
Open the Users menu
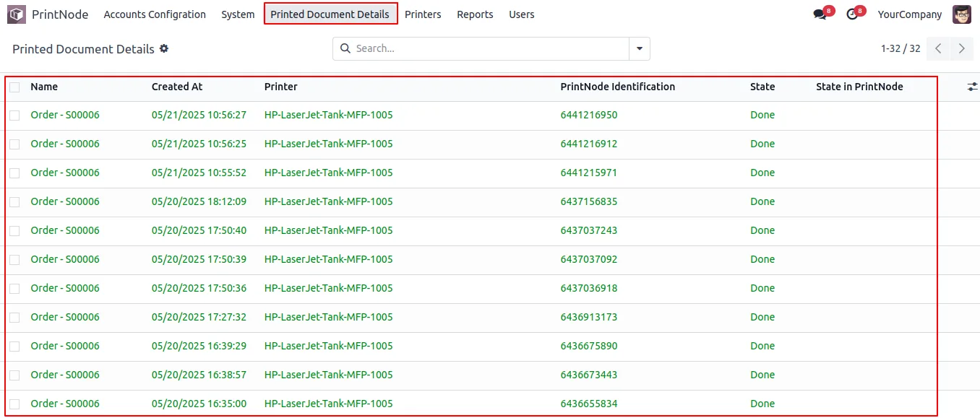click(x=522, y=14)
